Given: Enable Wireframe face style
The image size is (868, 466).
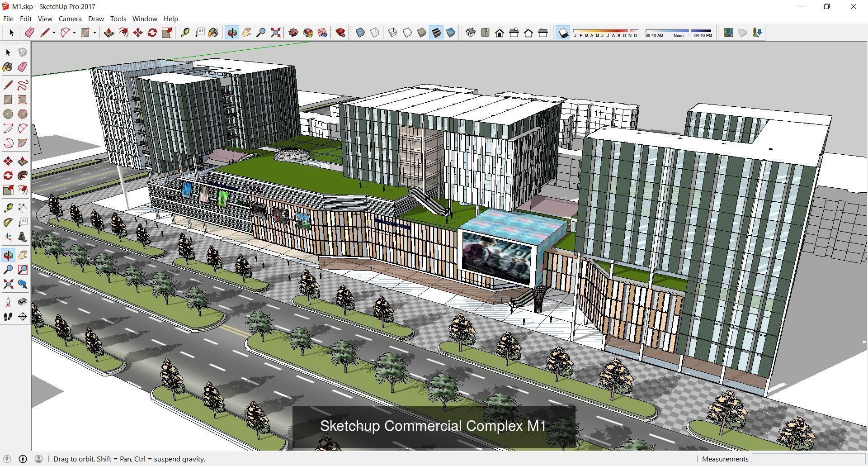Looking at the screenshot, I should pos(393,33).
